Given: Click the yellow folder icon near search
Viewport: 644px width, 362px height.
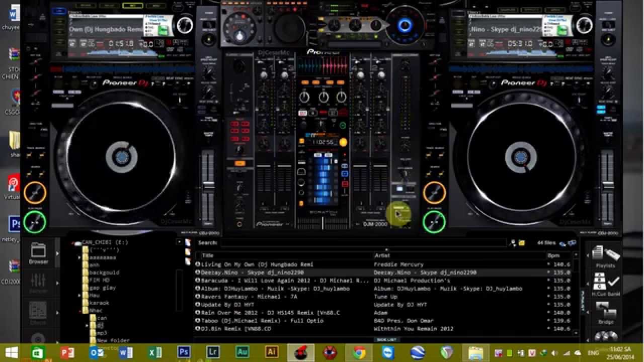Looking at the screenshot, I should 522,243.
